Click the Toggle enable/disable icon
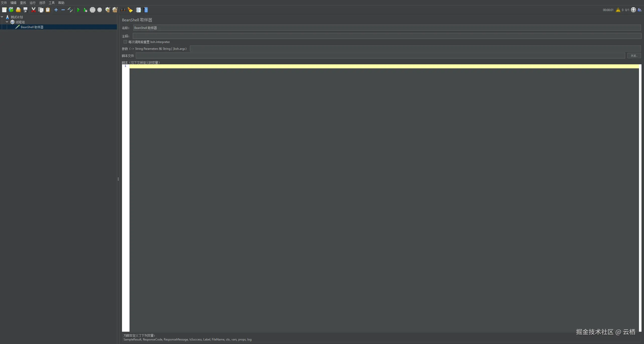644x344 pixels. coord(70,10)
